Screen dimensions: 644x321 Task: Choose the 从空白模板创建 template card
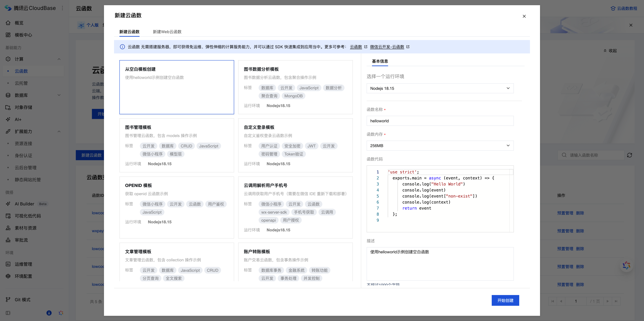point(176,87)
